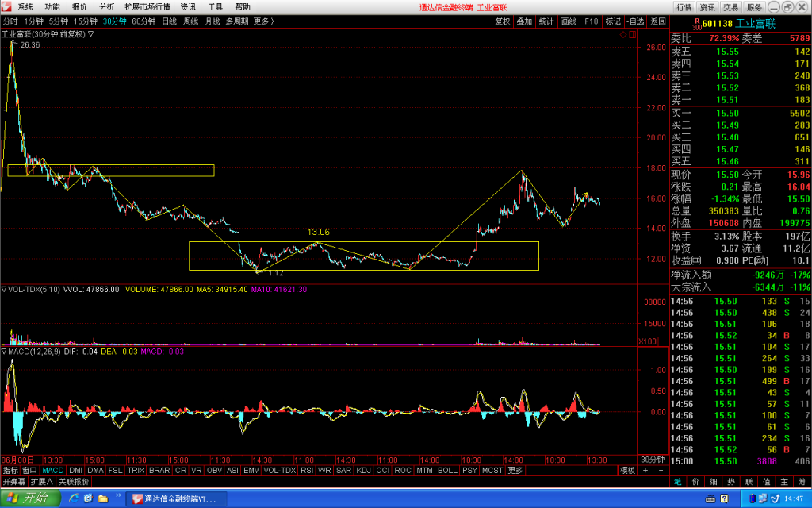Click the TDX application logo in the title bar

pyautogui.click(x=6, y=6)
